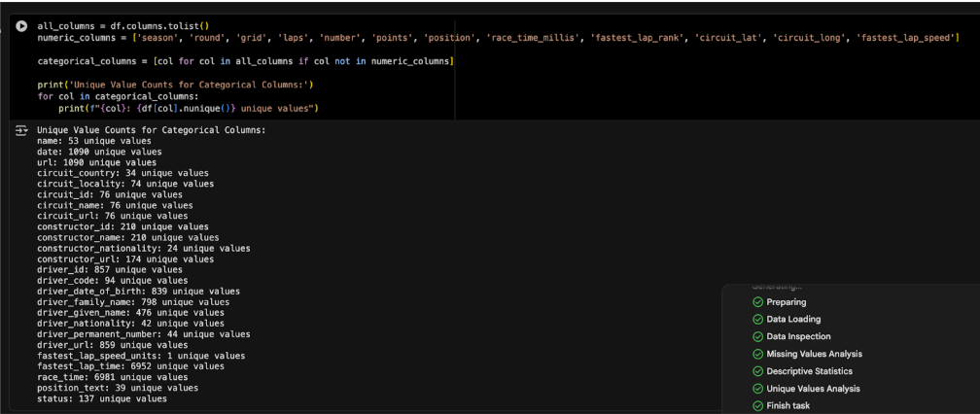
Task: Run the code cell with play button
Action: [x=21, y=26]
